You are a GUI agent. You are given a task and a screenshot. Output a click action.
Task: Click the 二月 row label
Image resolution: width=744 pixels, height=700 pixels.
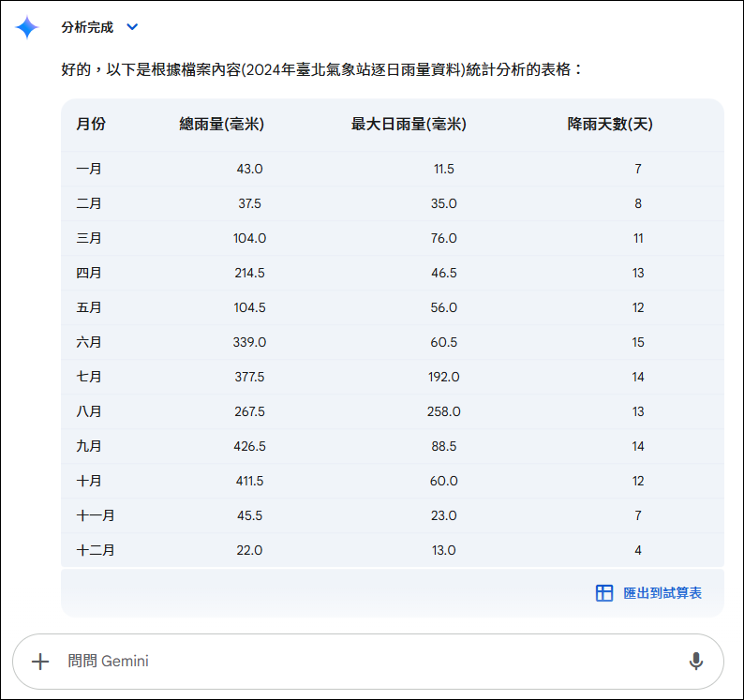coord(89,203)
